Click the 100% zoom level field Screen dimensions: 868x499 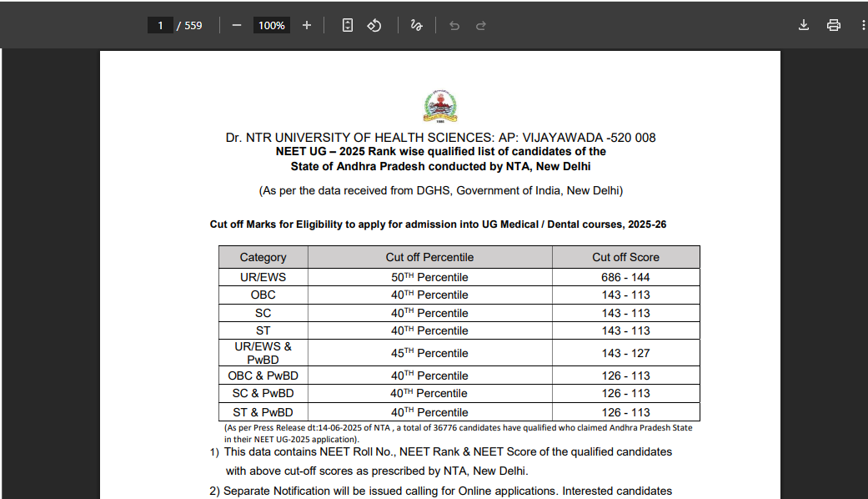click(271, 26)
